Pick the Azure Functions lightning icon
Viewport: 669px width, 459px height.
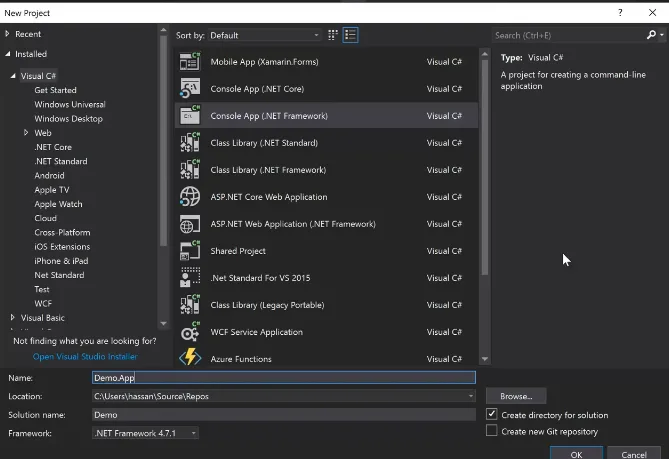click(x=190, y=357)
